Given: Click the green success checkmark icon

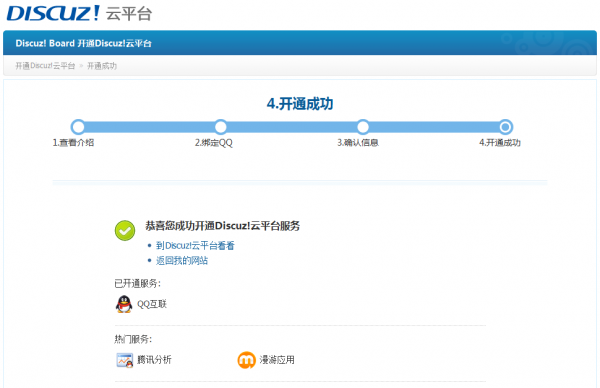Looking at the screenshot, I should 125,231.
